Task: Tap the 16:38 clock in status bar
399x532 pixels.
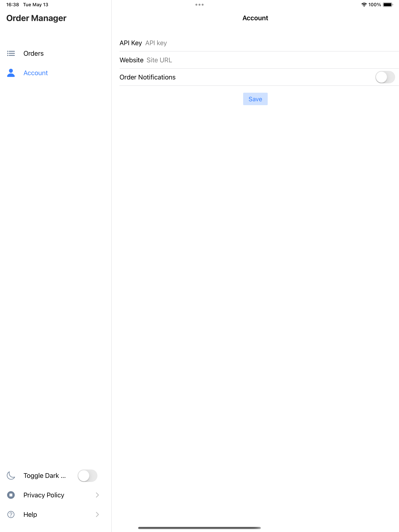Action: (x=12, y=4)
